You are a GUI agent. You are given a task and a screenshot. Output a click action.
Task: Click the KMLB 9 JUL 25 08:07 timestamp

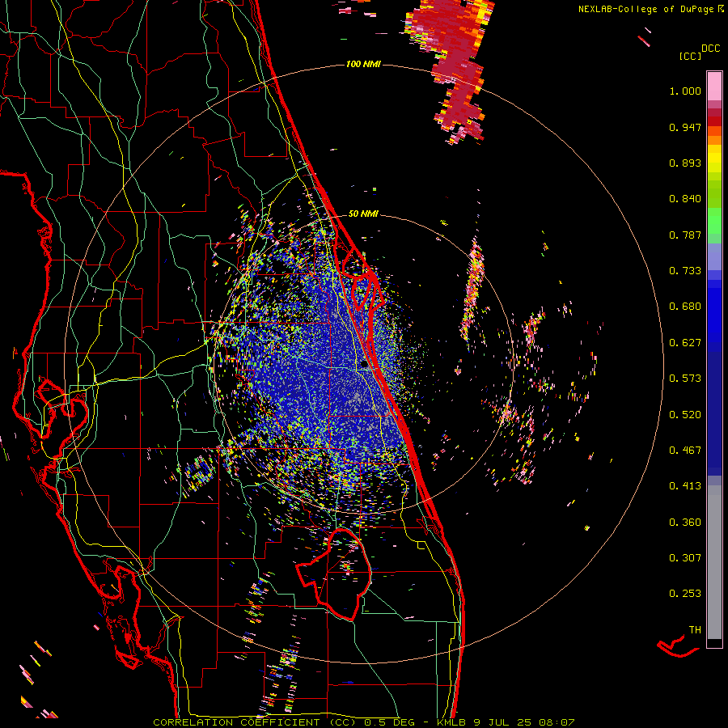coord(506,722)
